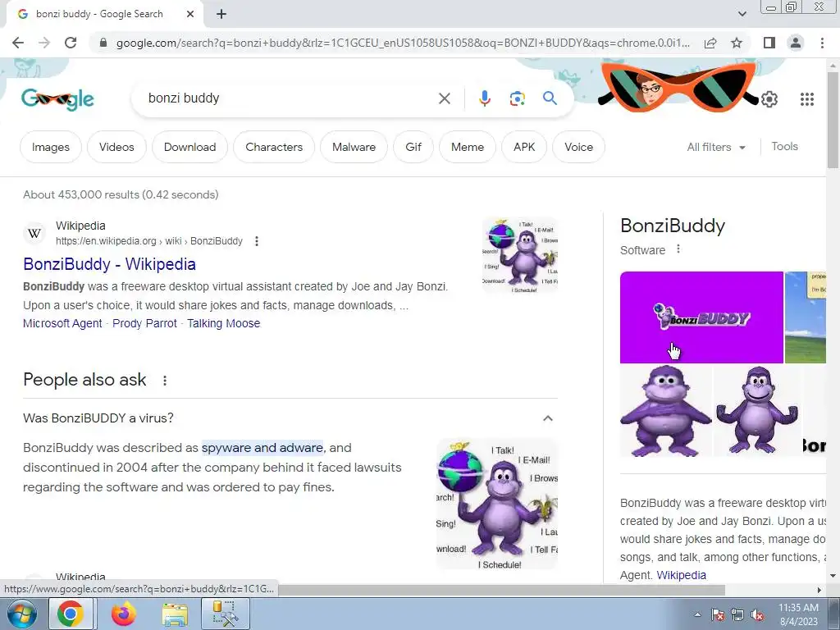
Task: Open the Talking Moose sublink
Action: 223,323
